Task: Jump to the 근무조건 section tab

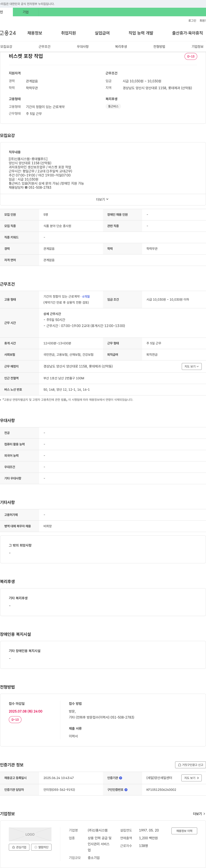Action: pyautogui.click(x=44, y=47)
